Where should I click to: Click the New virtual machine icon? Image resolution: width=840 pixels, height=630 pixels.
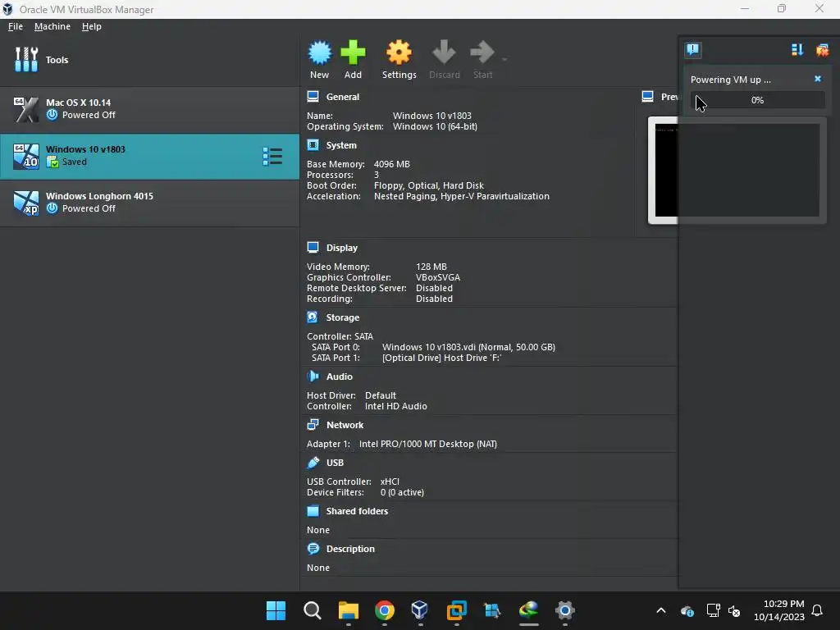[320, 53]
